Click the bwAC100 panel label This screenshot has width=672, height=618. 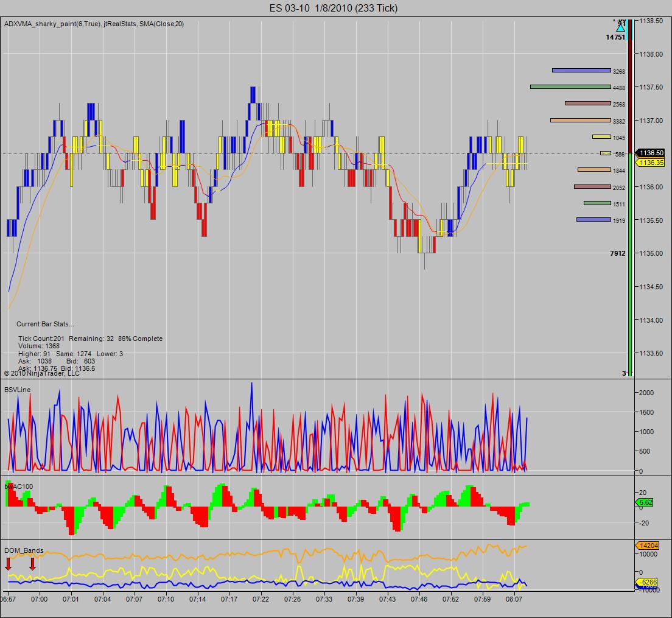click(18, 486)
